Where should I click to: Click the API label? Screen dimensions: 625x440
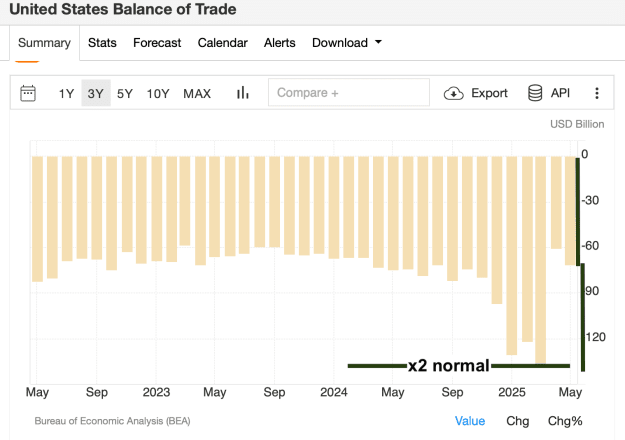tap(560, 93)
